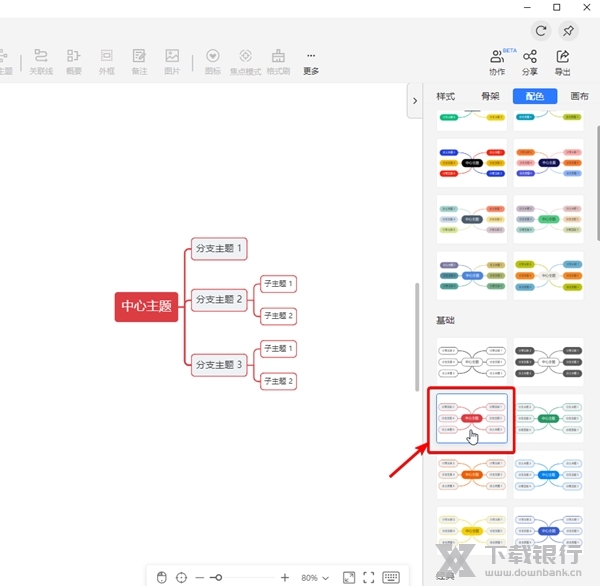Image resolution: width=600 pixels, height=586 pixels.
Task: Pin the window with pushpin icon
Action: click(x=569, y=31)
